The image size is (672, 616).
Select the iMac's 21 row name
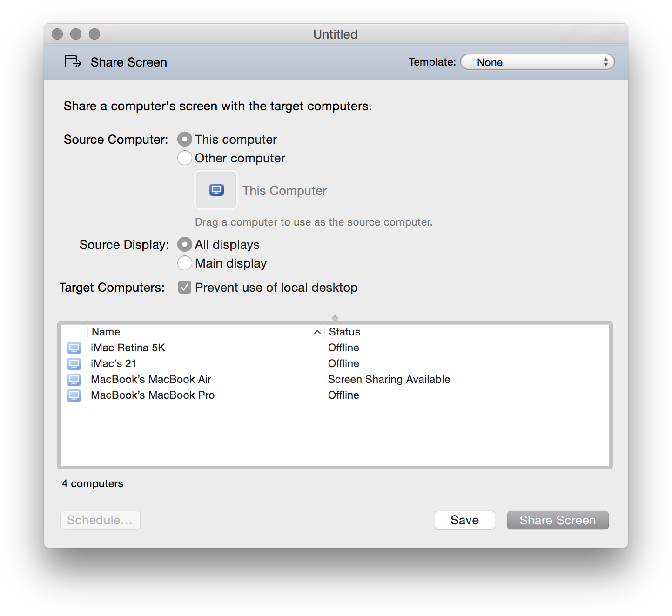click(114, 363)
